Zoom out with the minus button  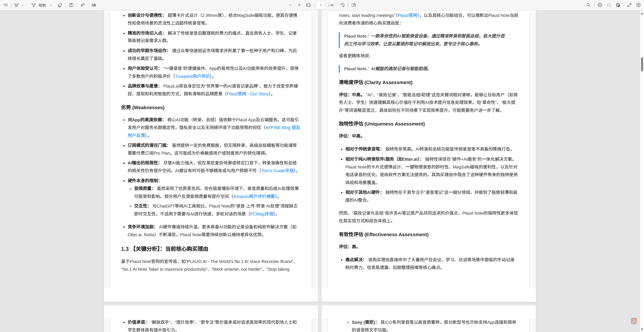point(290,5)
